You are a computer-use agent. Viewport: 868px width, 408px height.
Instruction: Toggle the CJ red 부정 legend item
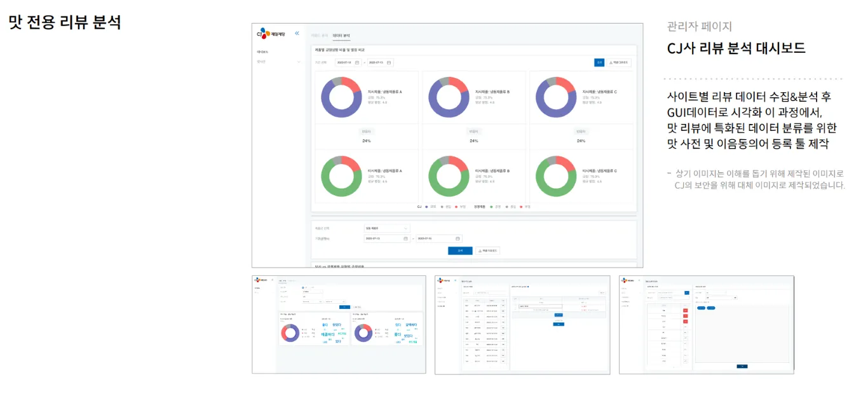click(x=461, y=207)
